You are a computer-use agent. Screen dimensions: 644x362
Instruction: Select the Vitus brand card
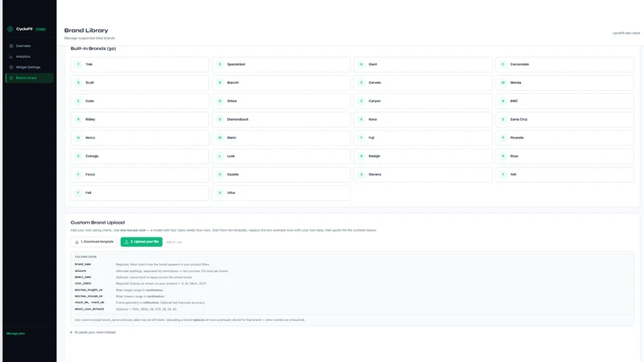click(281, 193)
